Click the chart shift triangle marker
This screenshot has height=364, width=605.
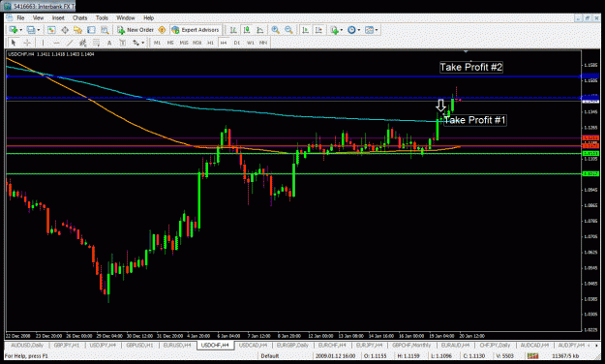[466, 51]
